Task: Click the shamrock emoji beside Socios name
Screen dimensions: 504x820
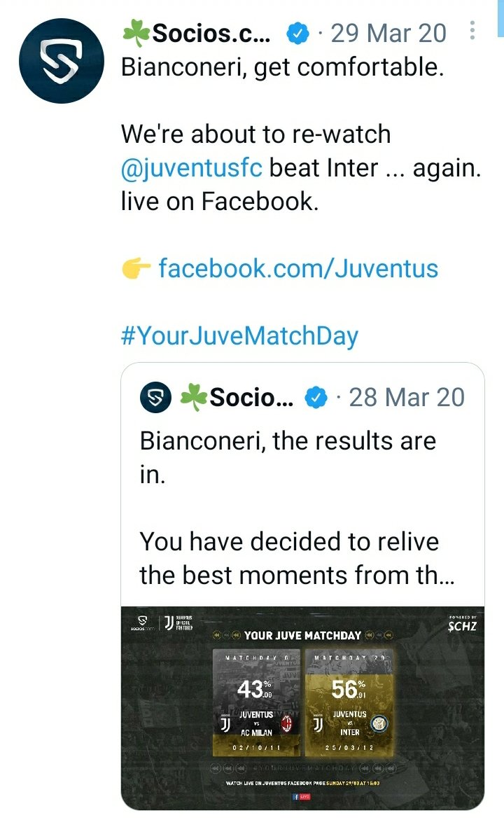Action: (136, 33)
